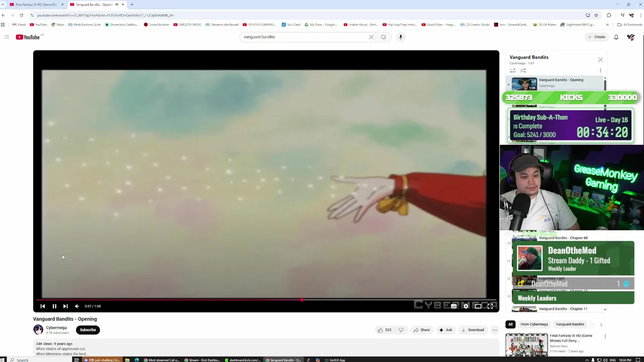644x362 pixels.
Task: Open the video player settings gear
Action: [466, 306]
